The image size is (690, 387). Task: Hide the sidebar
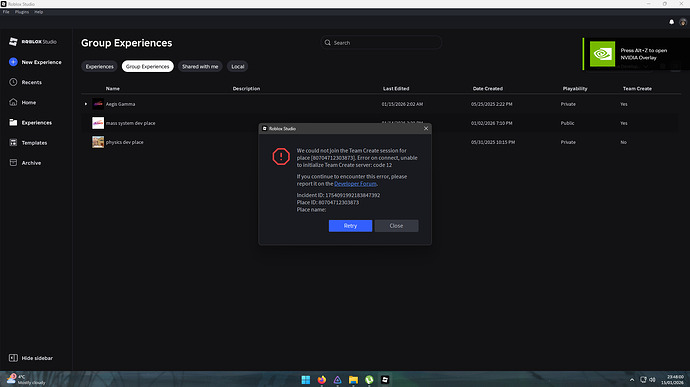31,358
